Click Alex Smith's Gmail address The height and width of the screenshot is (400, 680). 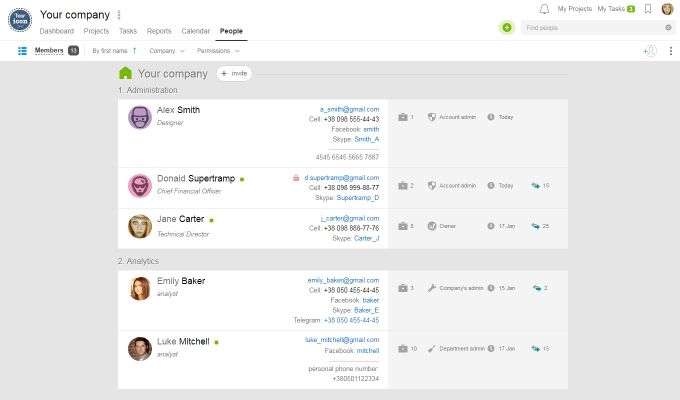(x=349, y=107)
